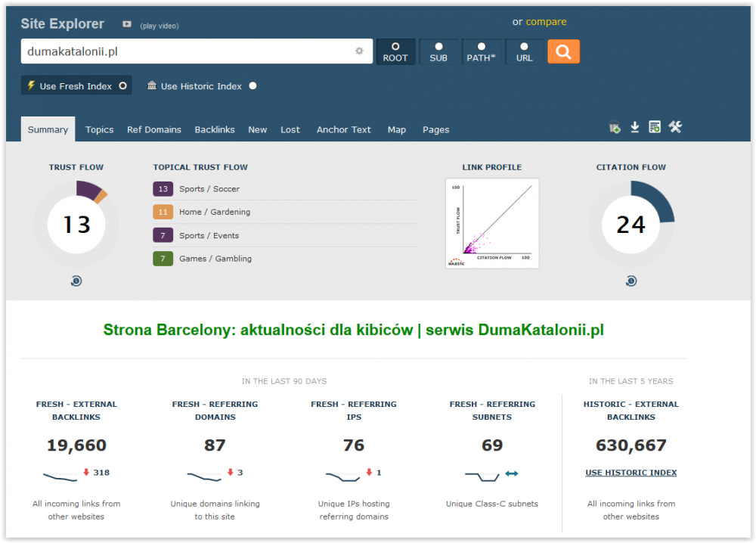This screenshot has width=756, height=543.
Task: Click the download icon in tab bar
Action: coord(634,127)
